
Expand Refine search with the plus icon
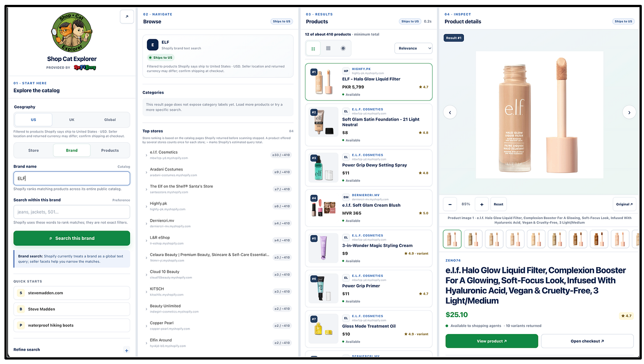tap(126, 351)
